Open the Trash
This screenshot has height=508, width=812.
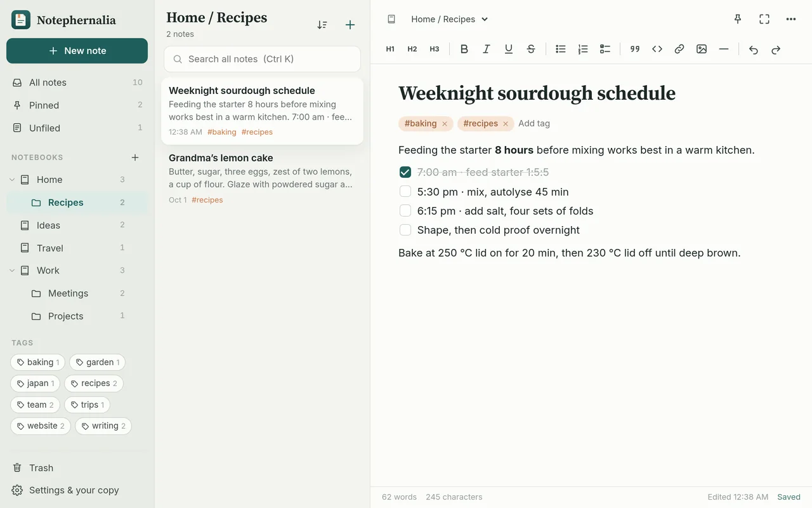(x=77, y=468)
